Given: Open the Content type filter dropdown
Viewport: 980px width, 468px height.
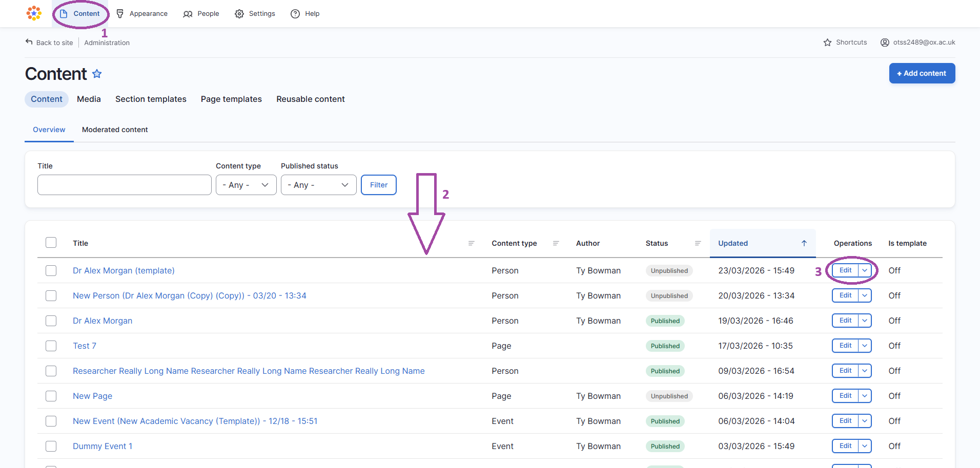Looking at the screenshot, I should tap(246, 185).
